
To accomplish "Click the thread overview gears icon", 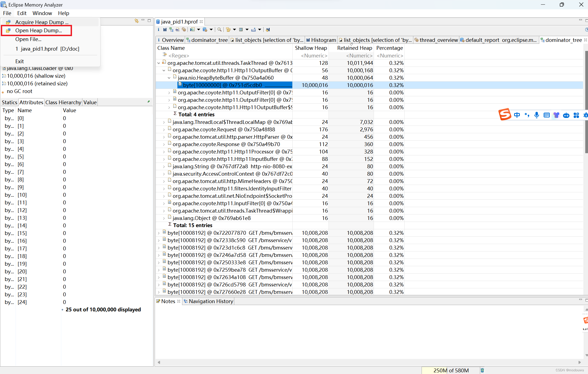I will click(x=184, y=30).
